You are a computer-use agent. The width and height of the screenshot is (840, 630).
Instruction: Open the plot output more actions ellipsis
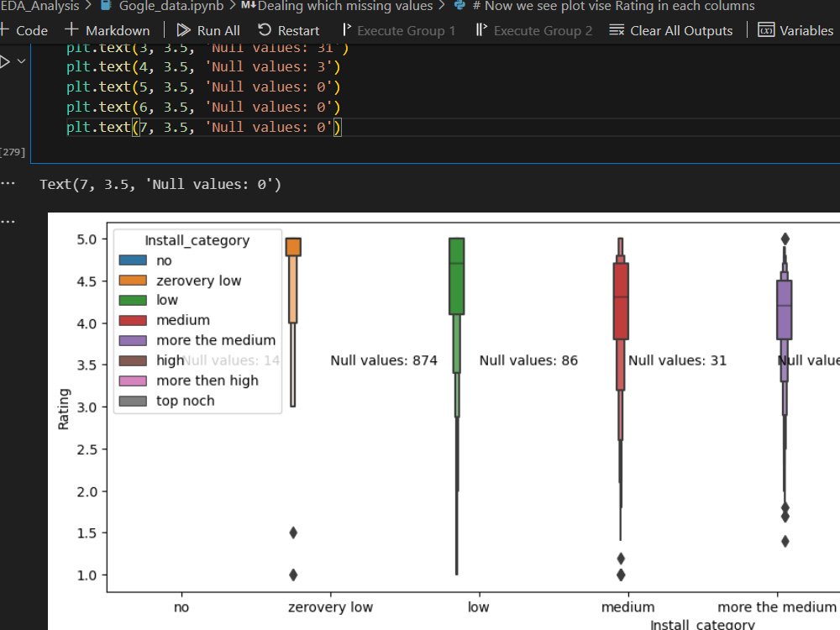pyautogui.click(x=8, y=222)
